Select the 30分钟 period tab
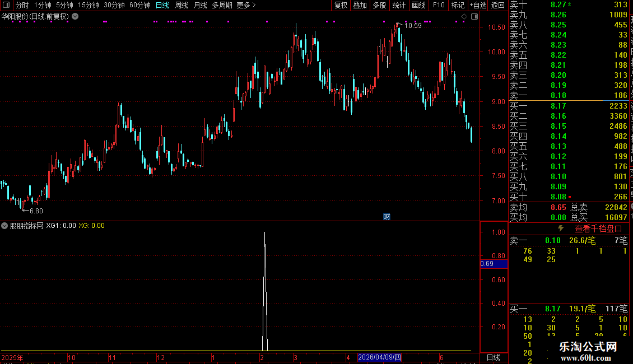 coord(114,5)
